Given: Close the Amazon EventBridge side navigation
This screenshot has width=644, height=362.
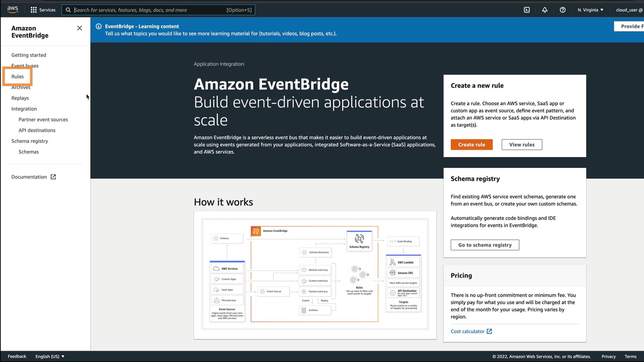Looking at the screenshot, I should 79,28.
